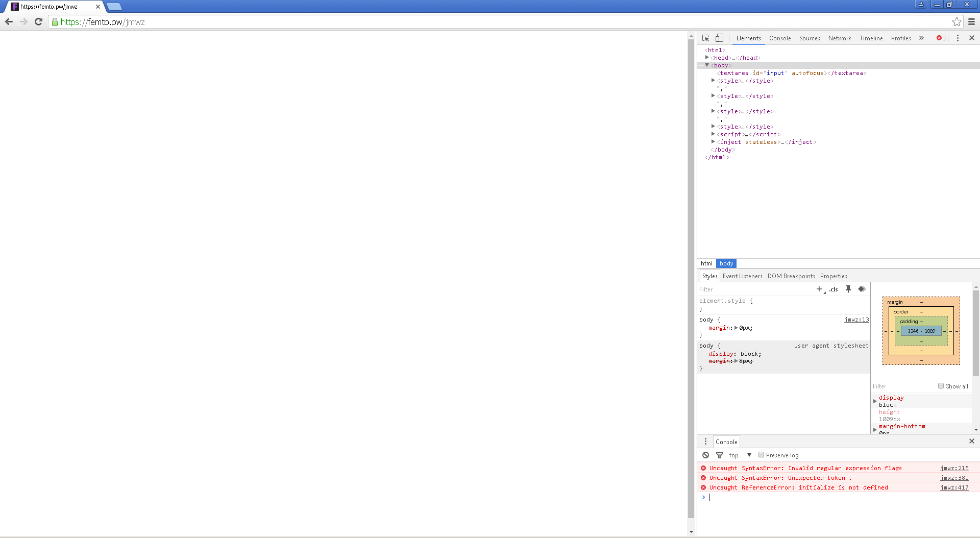Click error icon beside Invalid regular expression flags
The width and height of the screenshot is (980, 538).
(x=703, y=468)
